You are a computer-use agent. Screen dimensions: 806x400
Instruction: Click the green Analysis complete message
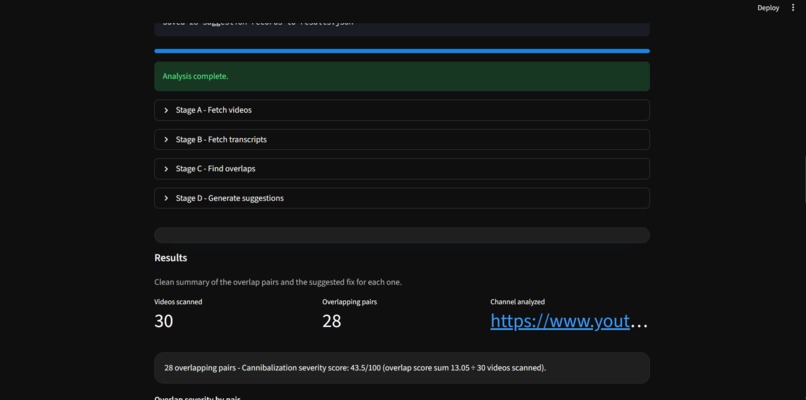click(402, 77)
